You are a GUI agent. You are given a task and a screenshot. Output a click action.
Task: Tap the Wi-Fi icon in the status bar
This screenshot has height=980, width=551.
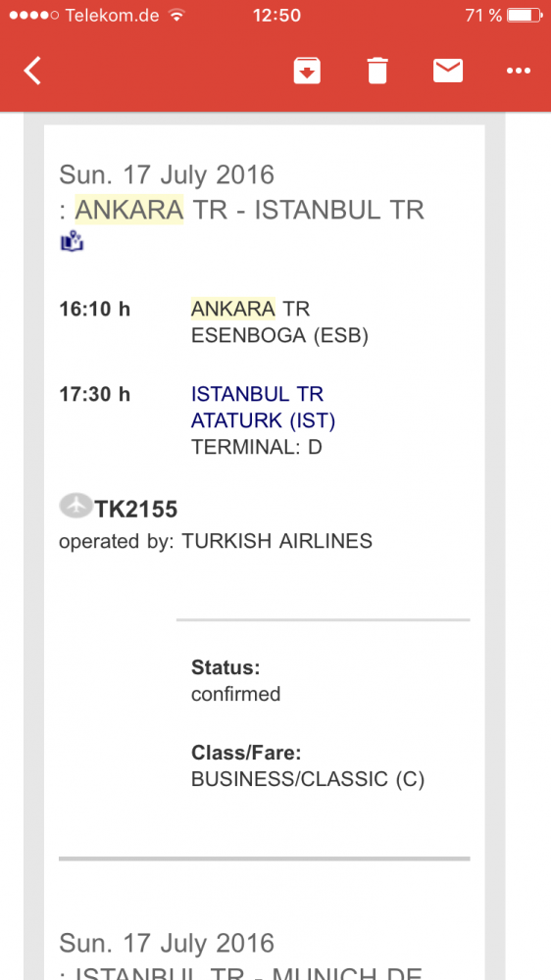tap(177, 16)
